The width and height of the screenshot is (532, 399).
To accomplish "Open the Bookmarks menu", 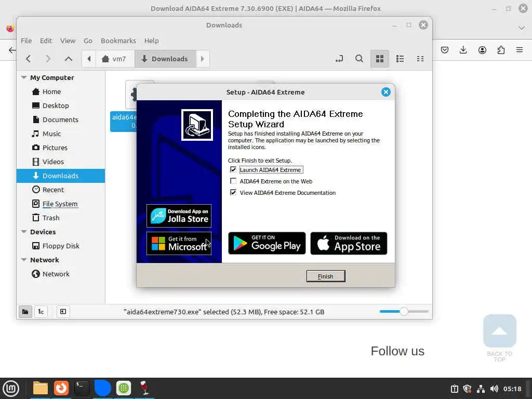I will pyautogui.click(x=118, y=41).
